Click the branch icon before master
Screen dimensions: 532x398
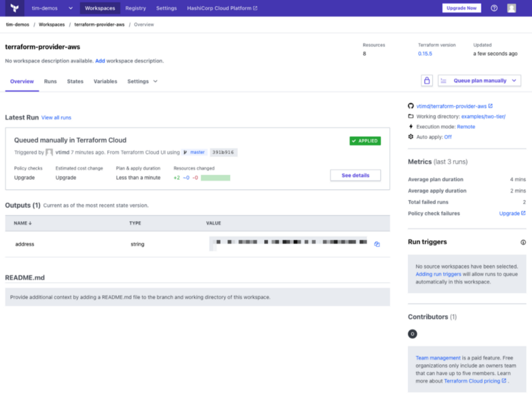pyautogui.click(x=186, y=152)
